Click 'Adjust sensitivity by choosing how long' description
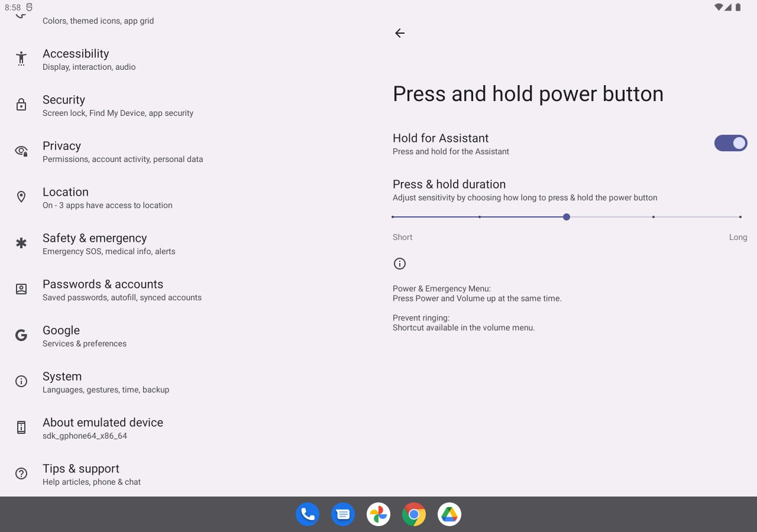This screenshot has width=757, height=532. pyautogui.click(x=525, y=197)
